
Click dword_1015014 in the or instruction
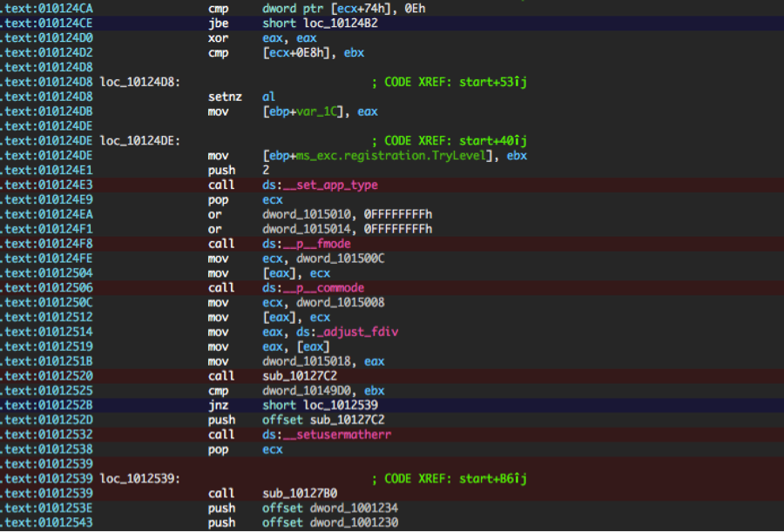click(307, 229)
